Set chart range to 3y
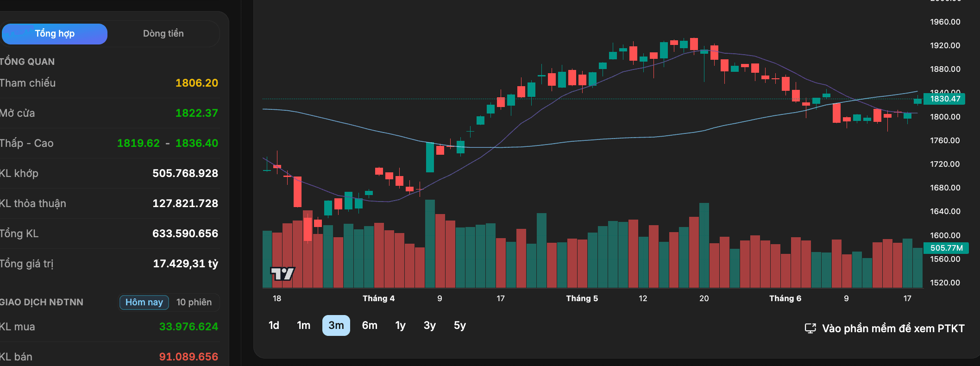This screenshot has height=366, width=980. (x=429, y=326)
